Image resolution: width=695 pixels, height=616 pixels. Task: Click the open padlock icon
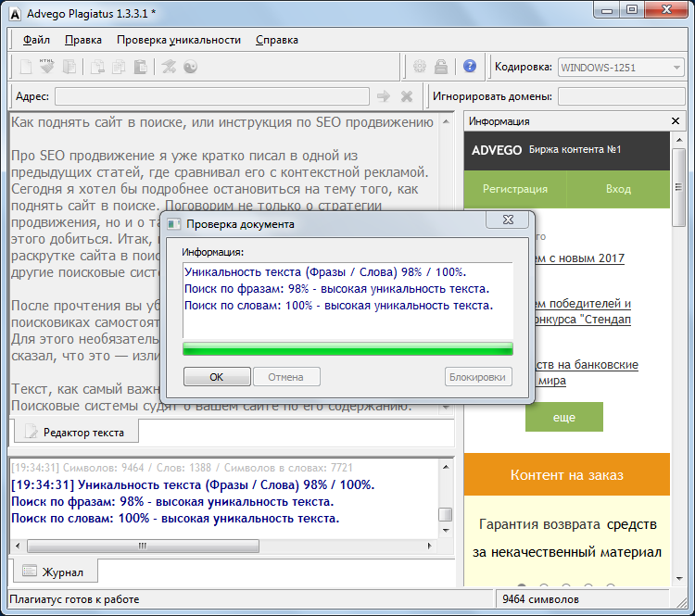(x=440, y=67)
